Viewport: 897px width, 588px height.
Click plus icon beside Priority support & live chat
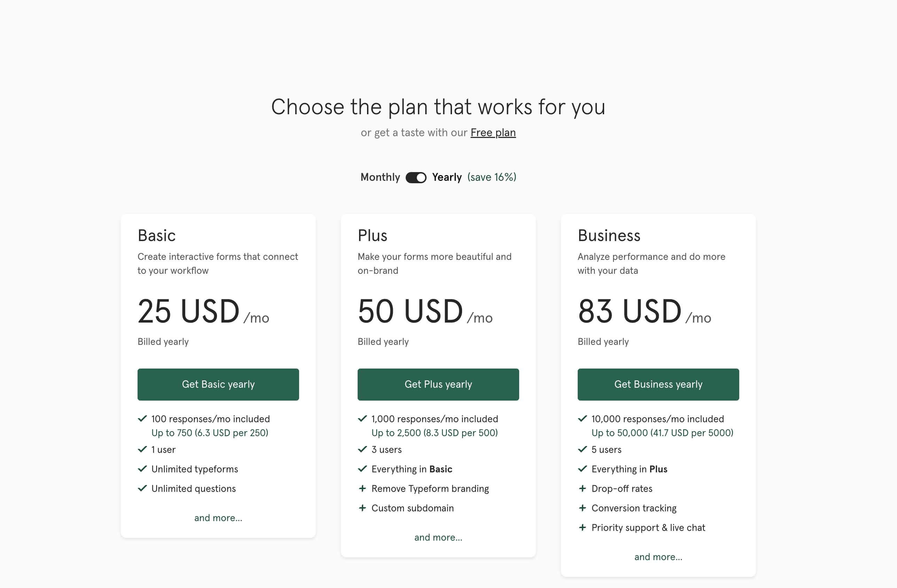pyautogui.click(x=583, y=528)
